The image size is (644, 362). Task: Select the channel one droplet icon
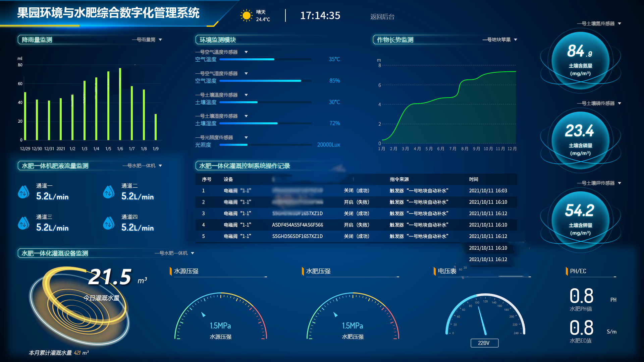tap(23, 192)
